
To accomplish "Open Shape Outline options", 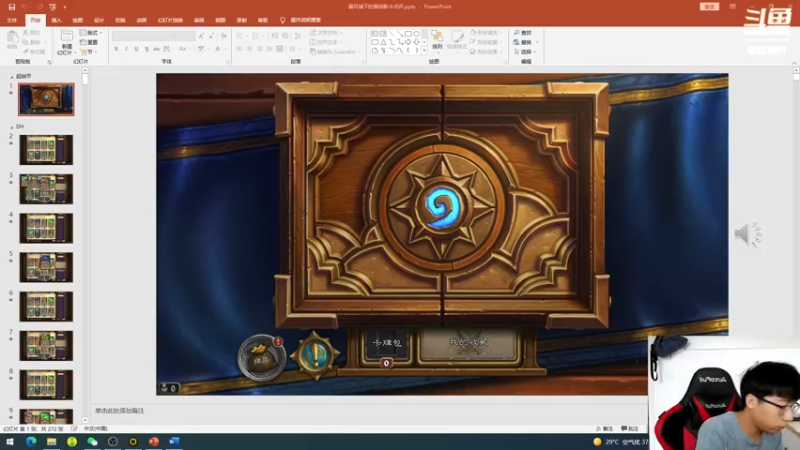I will click(486, 42).
